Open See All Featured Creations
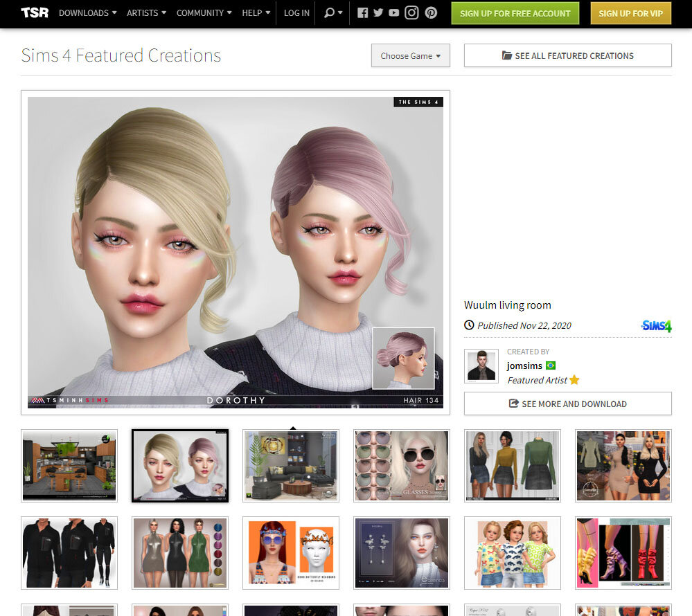 point(567,55)
